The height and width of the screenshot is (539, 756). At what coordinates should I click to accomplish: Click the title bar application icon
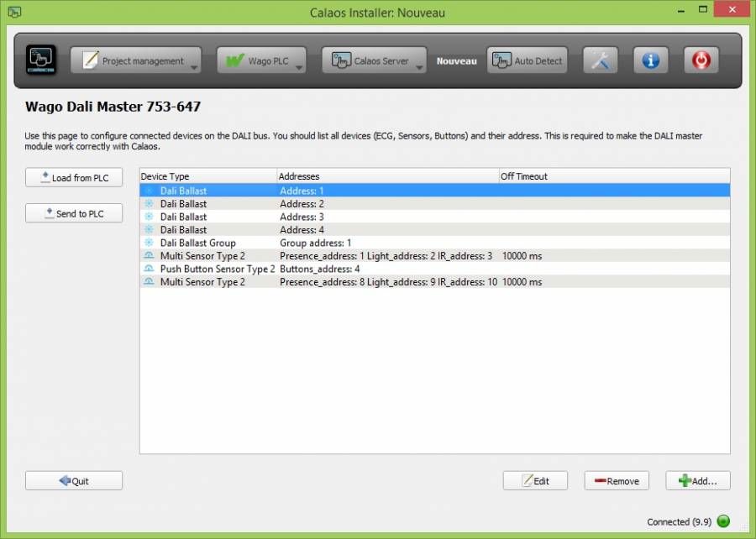[x=14, y=12]
